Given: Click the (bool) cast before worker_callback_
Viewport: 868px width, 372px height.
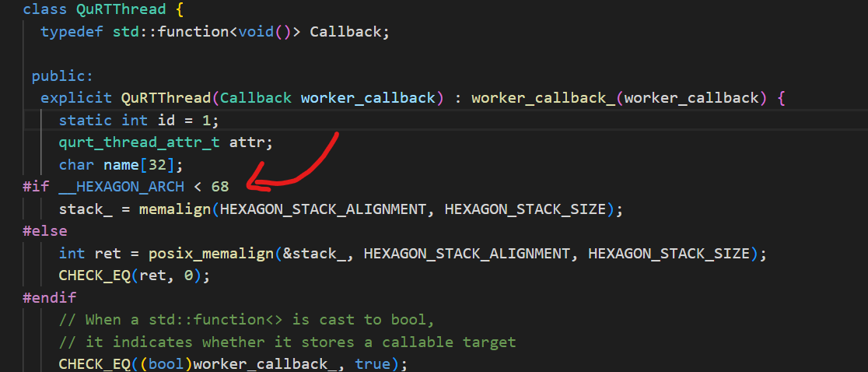Looking at the screenshot, I should click(166, 364).
